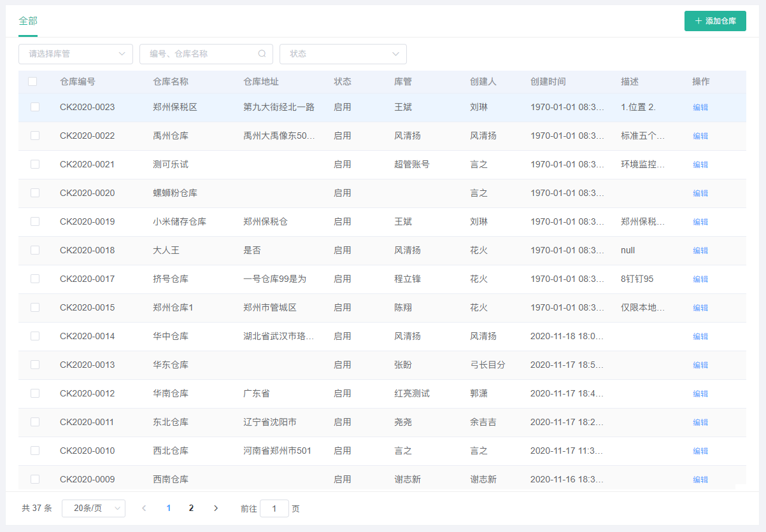Check the CK2020-0011 row checkbox
This screenshot has width=766, height=532.
[x=35, y=422]
